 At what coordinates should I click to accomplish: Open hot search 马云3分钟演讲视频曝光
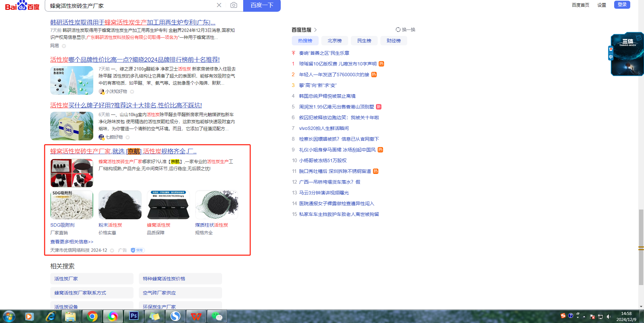(324, 193)
